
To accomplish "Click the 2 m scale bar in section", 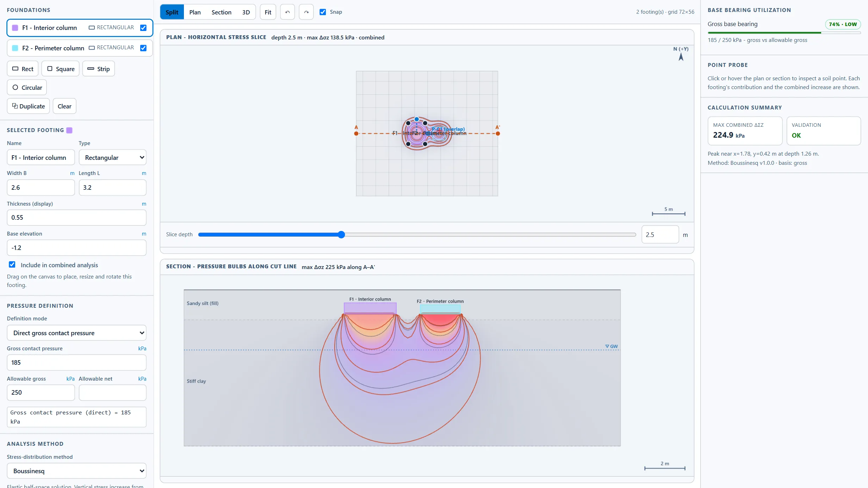I will coord(665,466).
